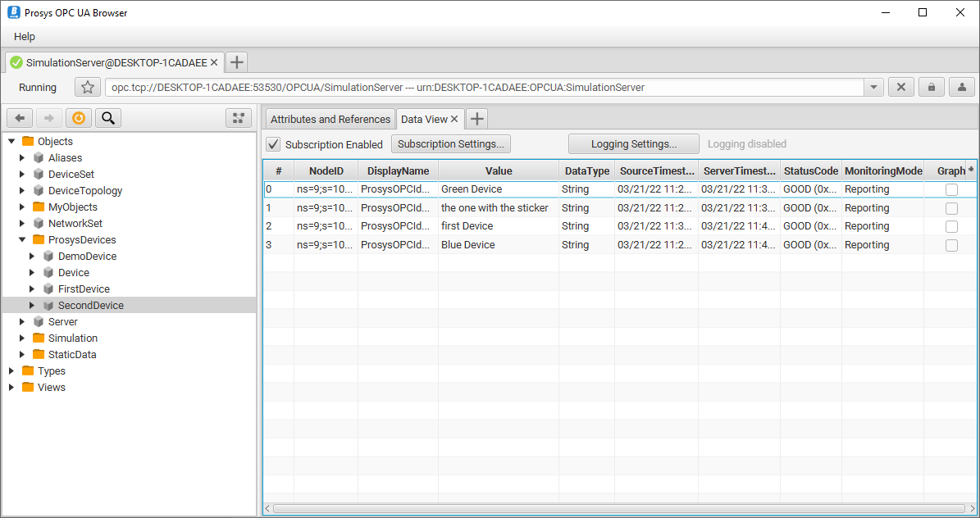This screenshot has width=980, height=518.
Task: Add a new view tab with plus icon
Action: [477, 119]
